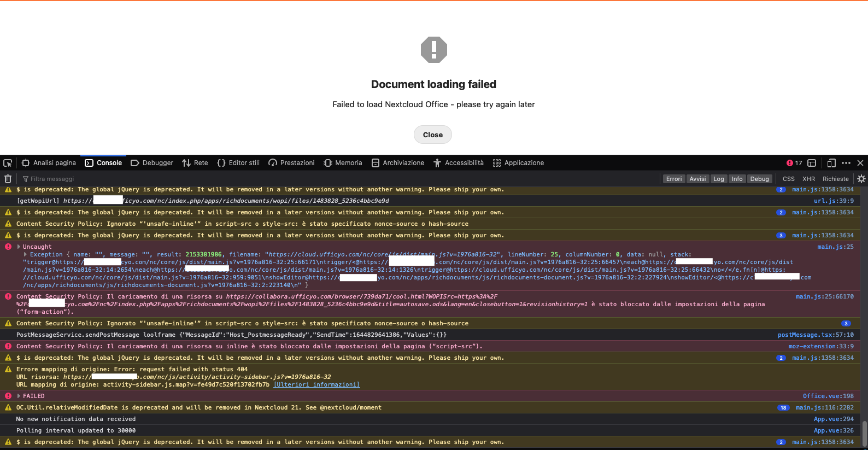868x450 pixels.
Task: Click error icon of the inline script-src blocked message
Action: tap(8, 346)
